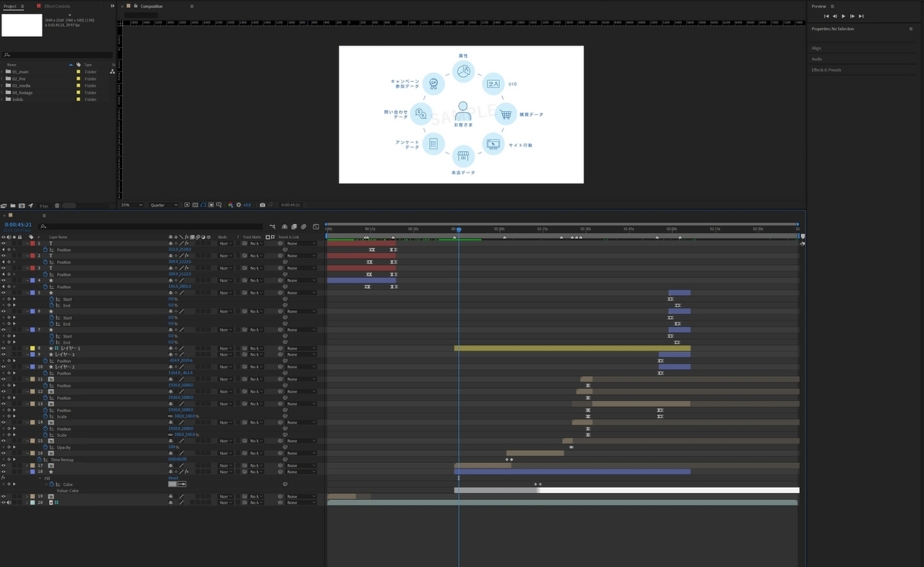This screenshot has height=567, width=924.
Task: Click the Position stopwatch on layer 1
Action: tap(46, 250)
